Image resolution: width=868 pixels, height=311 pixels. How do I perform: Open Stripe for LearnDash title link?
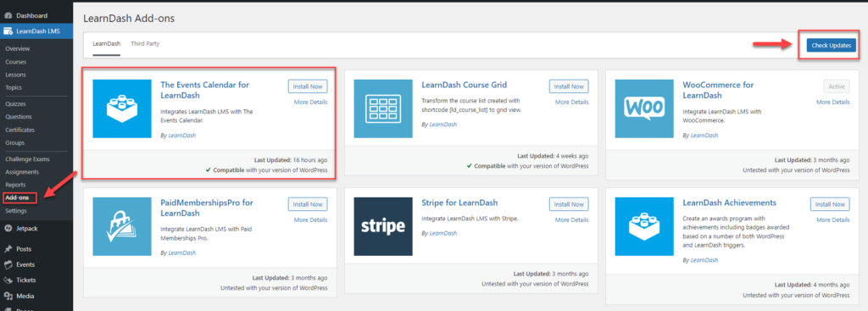(x=459, y=203)
